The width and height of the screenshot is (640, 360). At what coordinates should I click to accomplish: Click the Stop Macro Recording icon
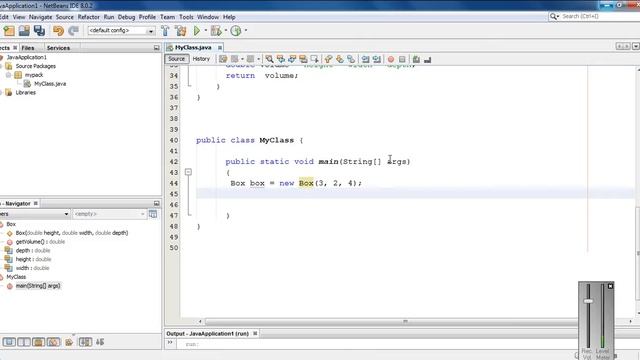pyautogui.click(x=402, y=60)
